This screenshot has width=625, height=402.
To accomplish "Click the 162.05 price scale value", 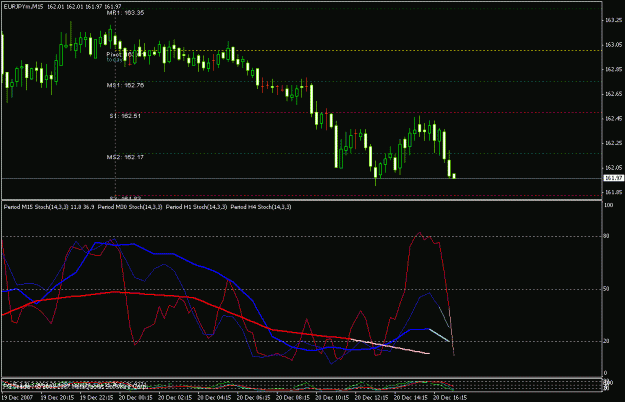I will tap(614, 168).
